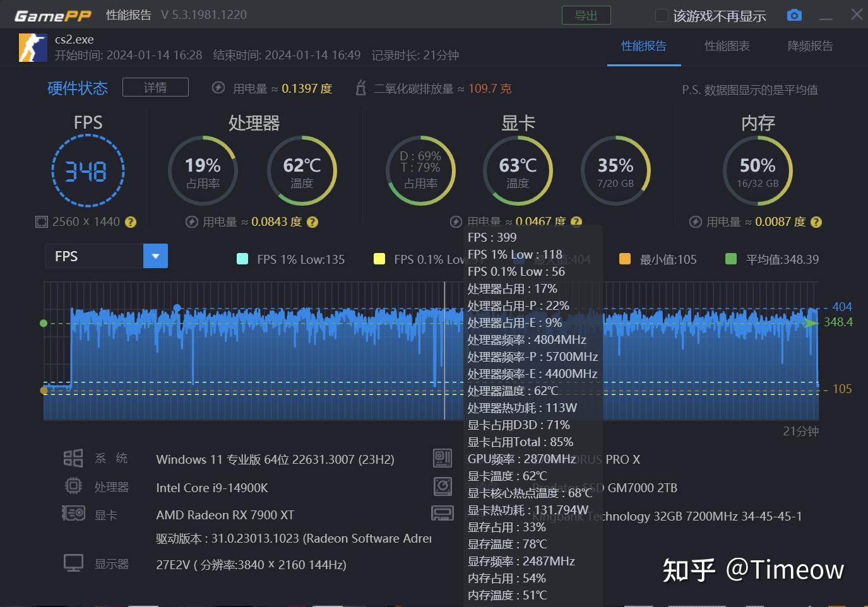Image resolution: width=868 pixels, height=607 pixels.
Task: Click the help icon beside memory power 0.0087
Action: pos(816,222)
